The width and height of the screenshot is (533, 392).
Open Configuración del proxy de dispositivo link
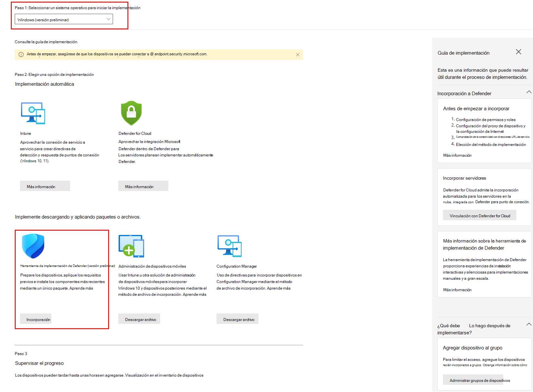(x=491, y=129)
